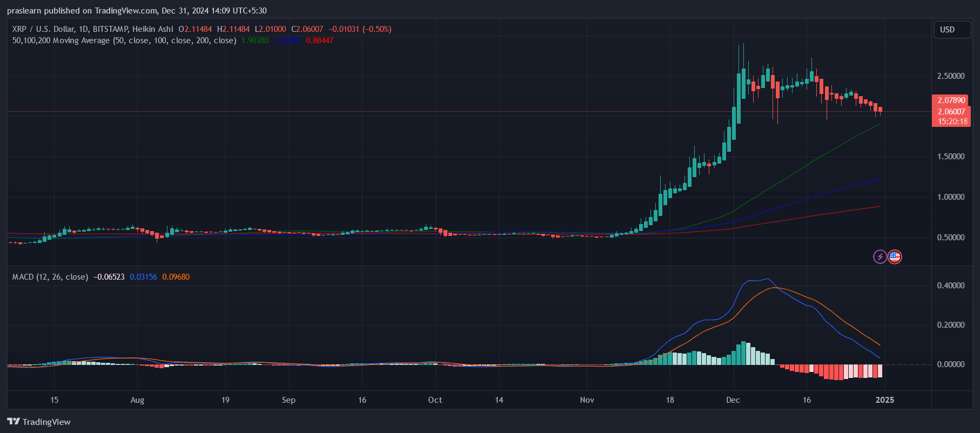Open the USD currency selector
This screenshot has height=433, width=980.
(x=952, y=30)
